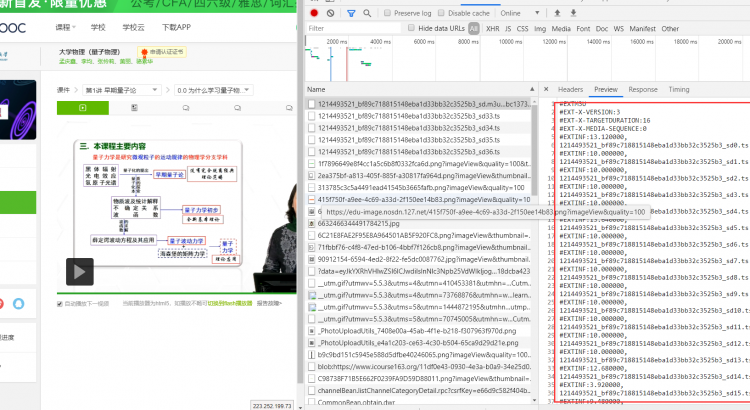Open the 下载APP link
750x410 pixels.
[x=176, y=27]
